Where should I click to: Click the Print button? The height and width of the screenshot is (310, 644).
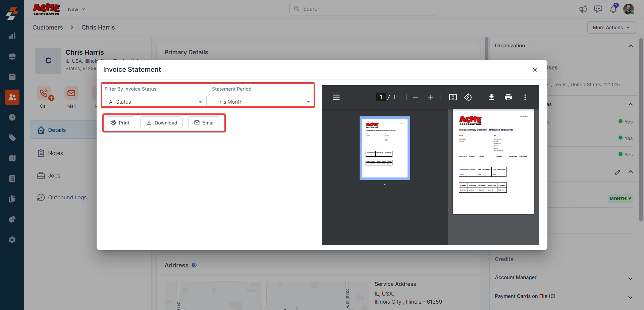(x=120, y=122)
